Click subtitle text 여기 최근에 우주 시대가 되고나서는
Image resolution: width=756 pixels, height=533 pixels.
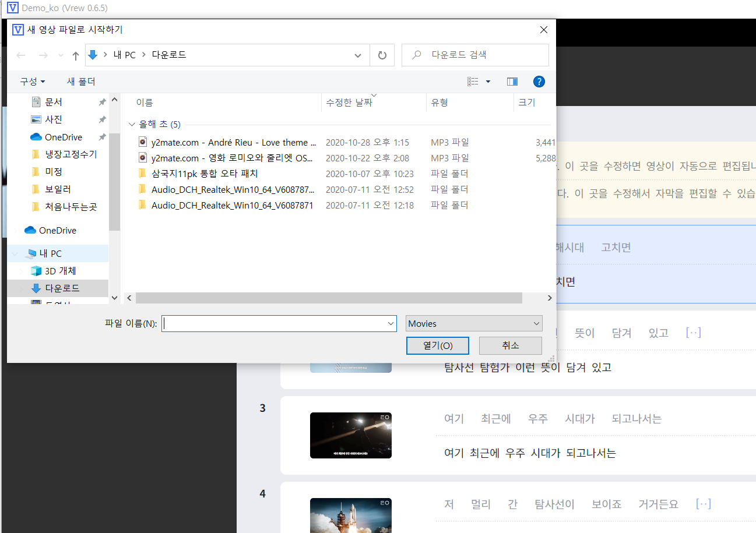pos(530,453)
